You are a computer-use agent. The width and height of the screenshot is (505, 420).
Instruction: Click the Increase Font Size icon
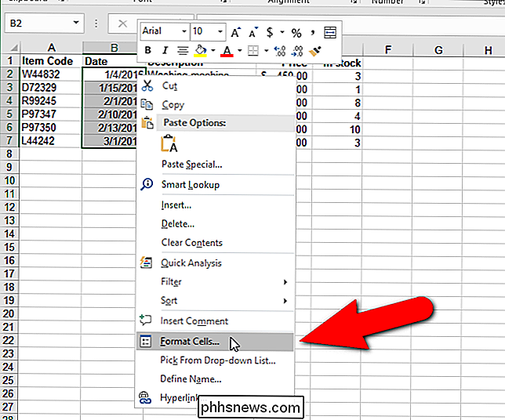click(x=236, y=32)
